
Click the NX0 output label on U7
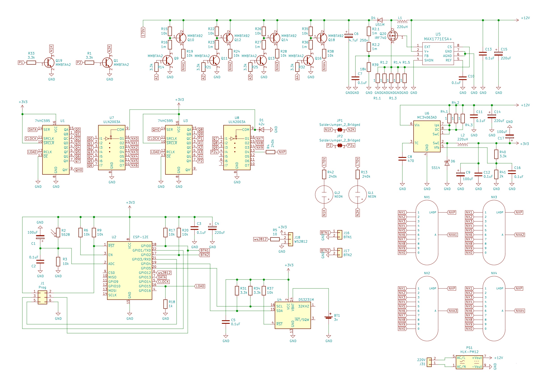click(x=134, y=139)
